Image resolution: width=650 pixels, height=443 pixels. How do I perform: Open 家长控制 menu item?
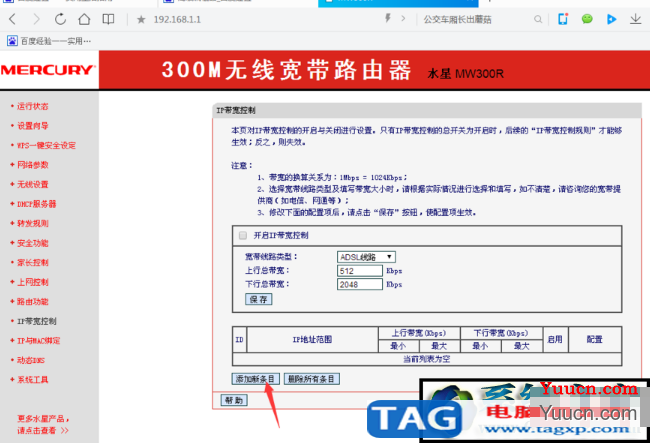tap(32, 262)
